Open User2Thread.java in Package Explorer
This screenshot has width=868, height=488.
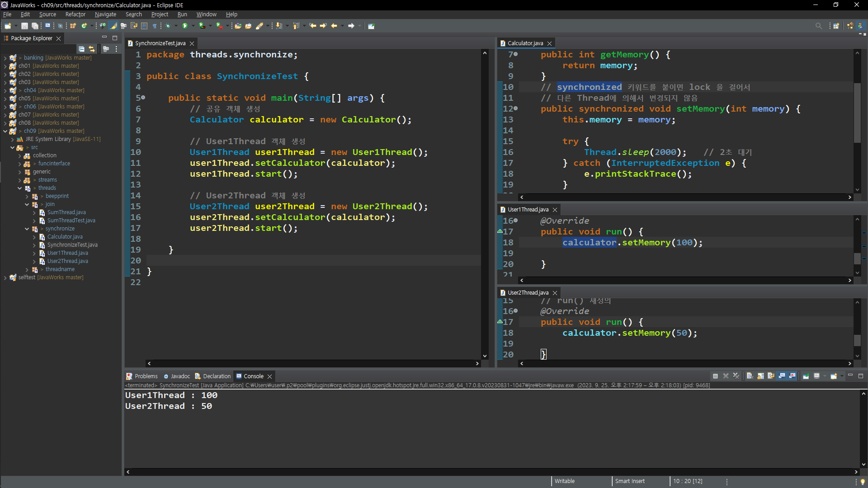tap(67, 261)
